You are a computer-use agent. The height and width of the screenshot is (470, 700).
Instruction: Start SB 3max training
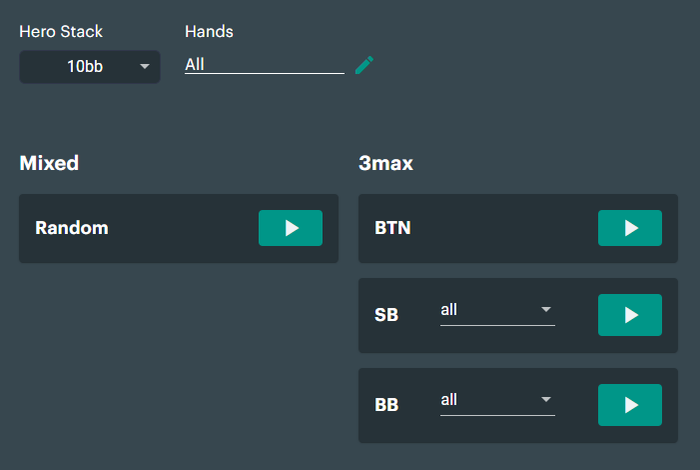tap(629, 315)
